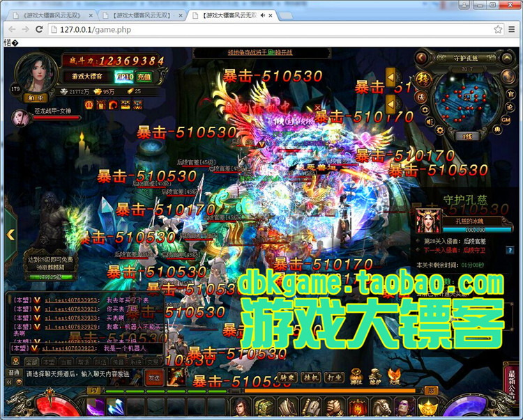Click the second buff icon under the currency bar
523x420 pixels.
[x=101, y=105]
